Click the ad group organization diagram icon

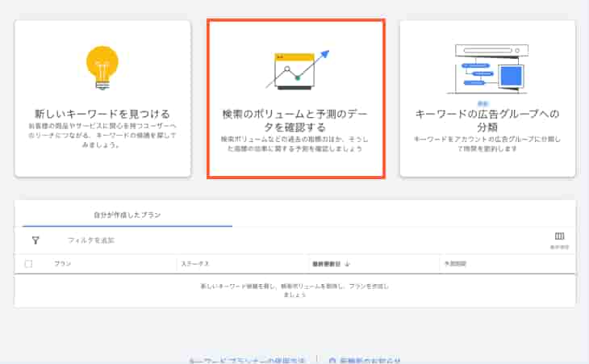487,66
